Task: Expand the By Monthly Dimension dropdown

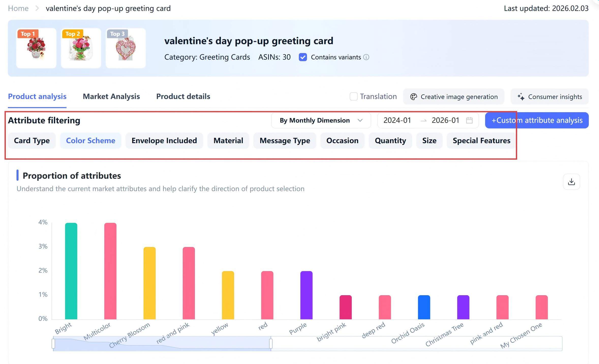Action: point(321,120)
